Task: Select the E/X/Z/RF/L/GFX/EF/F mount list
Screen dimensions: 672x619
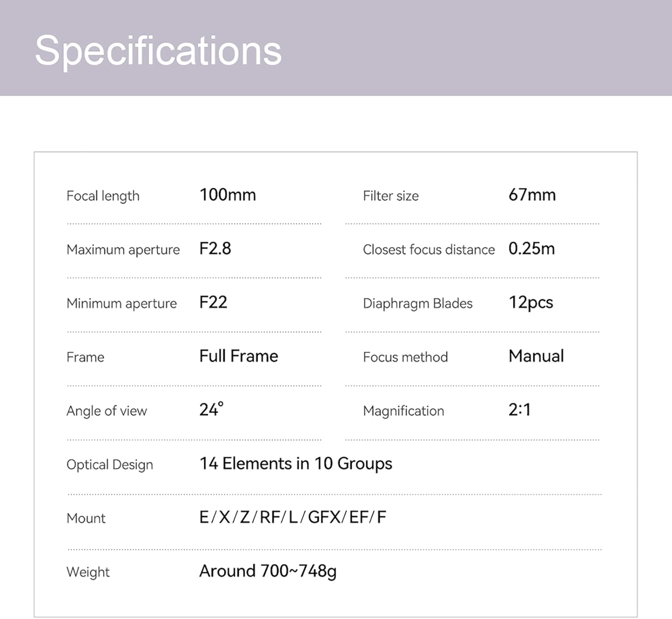Action: click(x=293, y=517)
